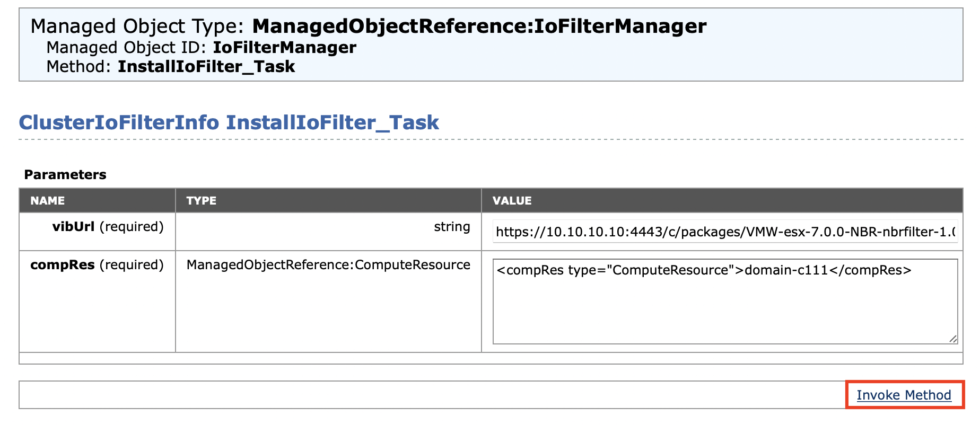Click domain-c111 text in compRes textarea
Viewport: 980px width, 425px height.
coord(786,270)
